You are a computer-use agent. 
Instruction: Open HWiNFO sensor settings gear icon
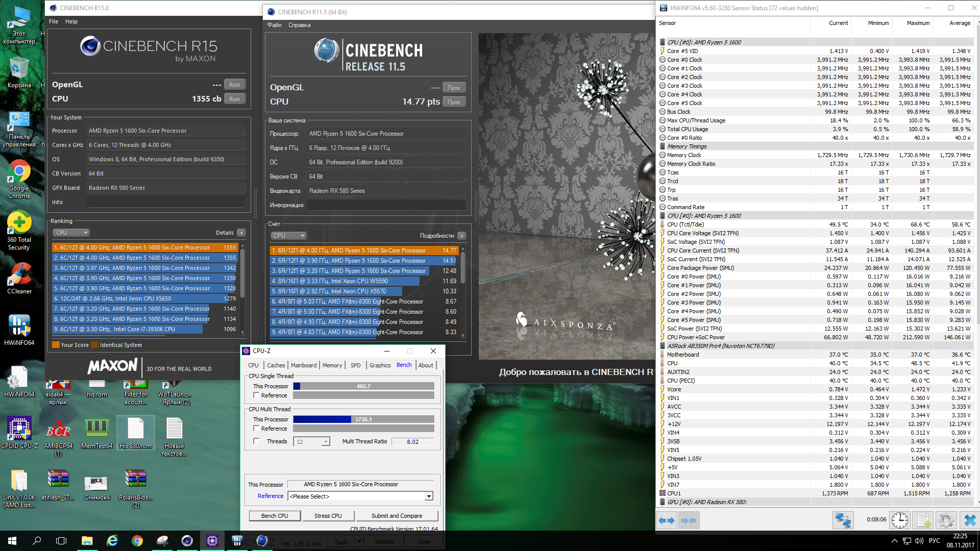point(946,520)
